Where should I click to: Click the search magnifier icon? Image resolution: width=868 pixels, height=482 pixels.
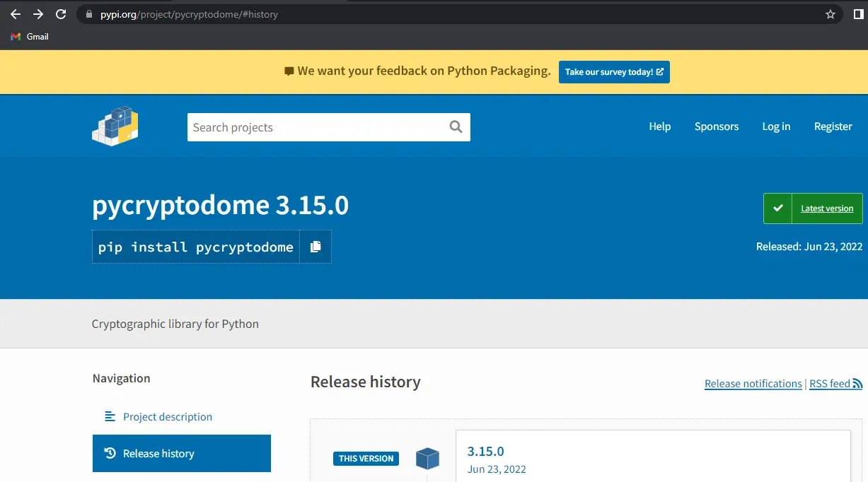point(456,127)
